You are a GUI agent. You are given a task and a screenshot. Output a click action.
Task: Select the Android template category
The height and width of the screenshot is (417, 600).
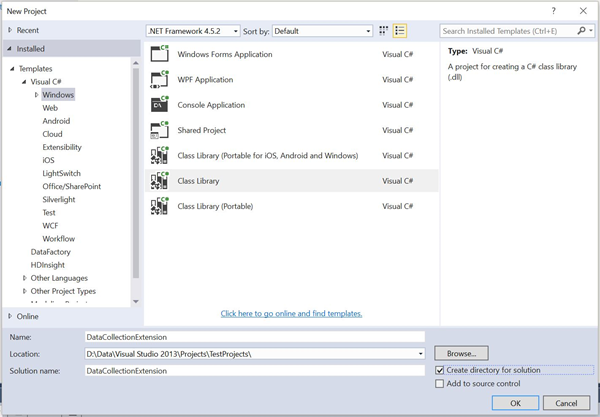click(56, 121)
